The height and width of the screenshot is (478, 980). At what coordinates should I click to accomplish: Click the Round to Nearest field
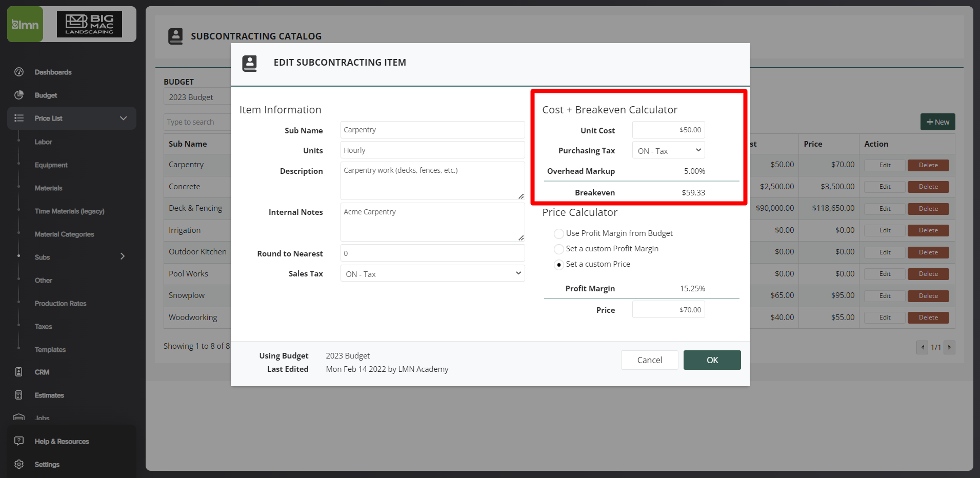point(432,253)
